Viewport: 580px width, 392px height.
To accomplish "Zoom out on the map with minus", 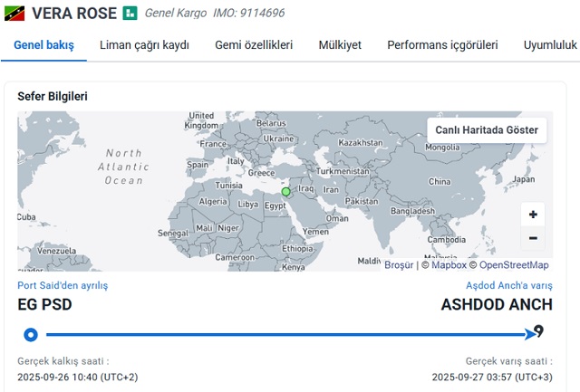I will (533, 238).
